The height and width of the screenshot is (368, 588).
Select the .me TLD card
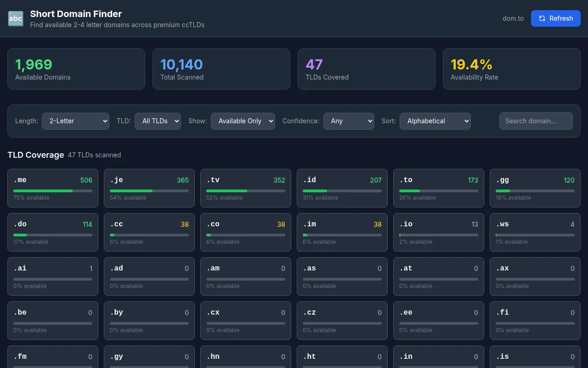click(x=53, y=188)
